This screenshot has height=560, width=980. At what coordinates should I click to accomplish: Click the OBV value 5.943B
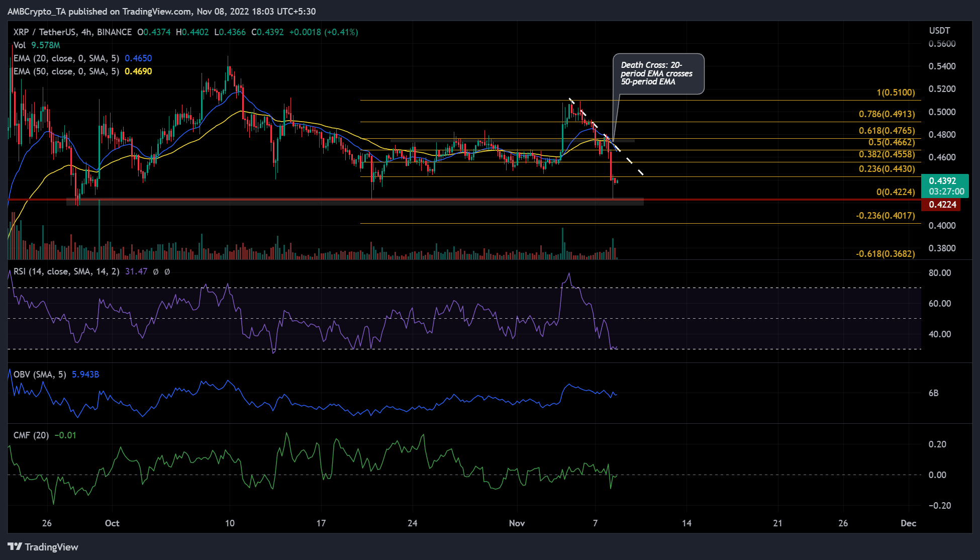pos(85,375)
